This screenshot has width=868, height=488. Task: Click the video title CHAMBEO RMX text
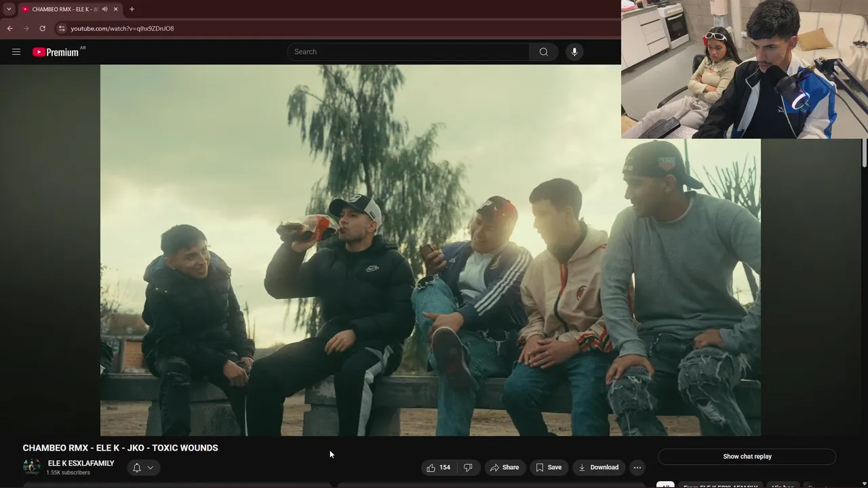coord(120,448)
